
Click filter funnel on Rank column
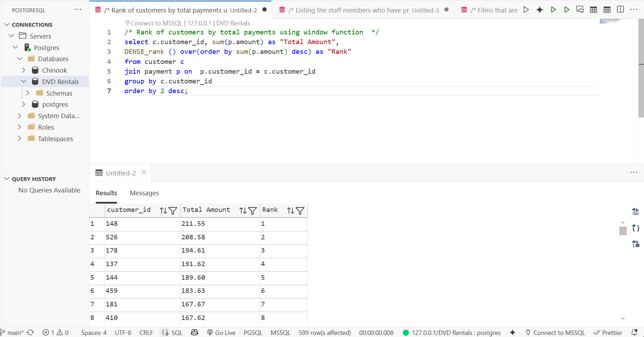(300, 211)
